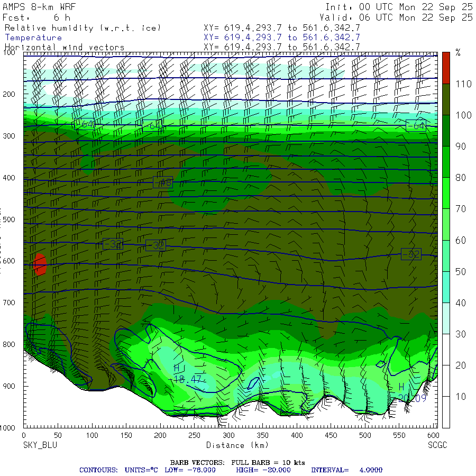This screenshot has width=476, height=476.
Task: Click the colorbar label '50'
Action: click(x=461, y=272)
